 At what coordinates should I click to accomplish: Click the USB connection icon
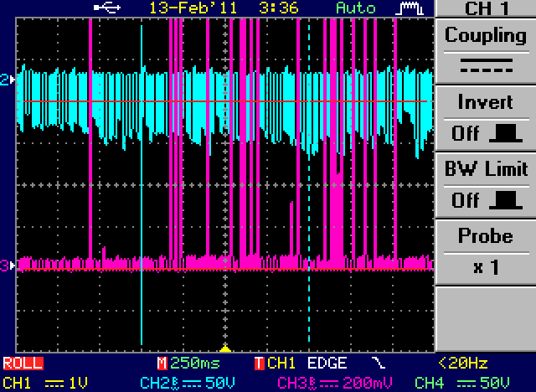[x=107, y=8]
